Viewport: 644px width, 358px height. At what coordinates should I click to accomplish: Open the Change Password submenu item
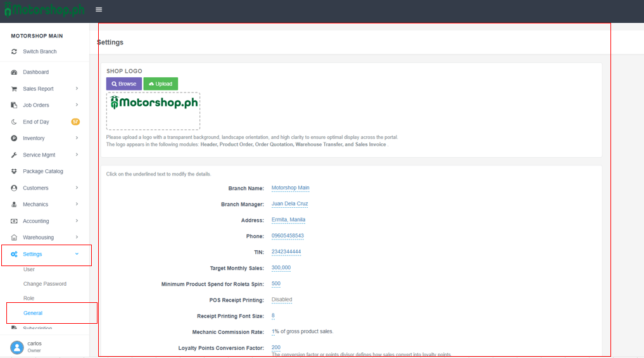point(45,284)
